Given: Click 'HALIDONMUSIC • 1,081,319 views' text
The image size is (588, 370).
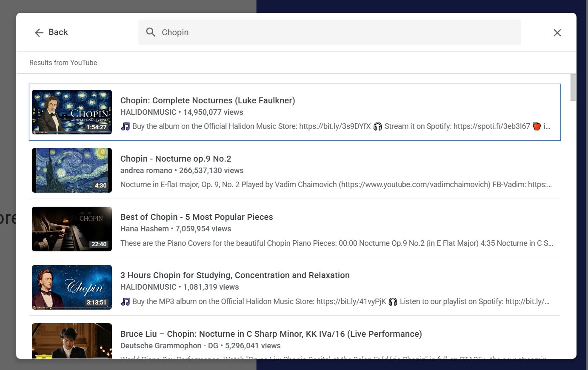Looking at the screenshot, I should point(180,287).
